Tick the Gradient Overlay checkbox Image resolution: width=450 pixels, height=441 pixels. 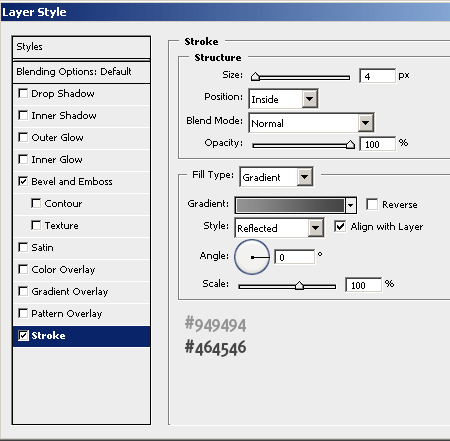click(23, 291)
